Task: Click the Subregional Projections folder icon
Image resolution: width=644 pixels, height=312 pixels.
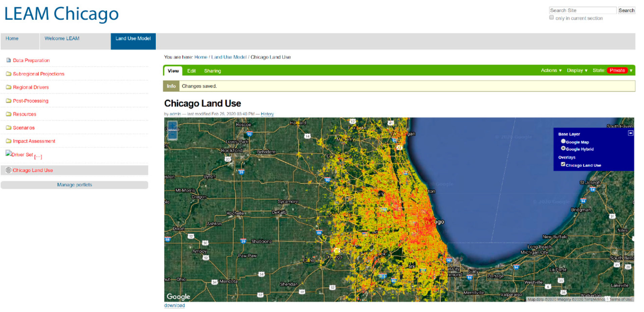Action: click(9, 74)
